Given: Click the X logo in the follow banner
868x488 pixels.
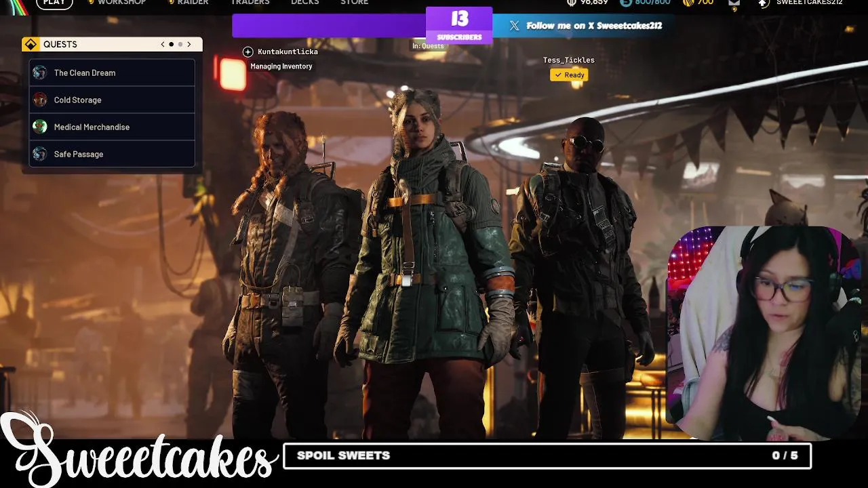Looking at the screenshot, I should 514,26.
